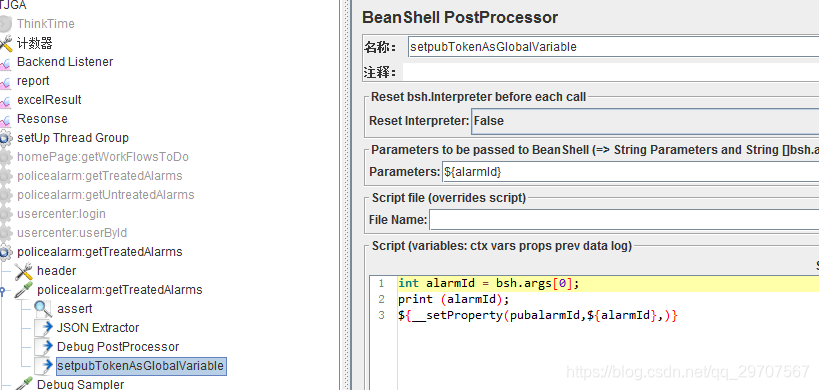Click the Debug Sampler pipette icon
Viewport: 819px width, 390px height.
(x=24, y=385)
